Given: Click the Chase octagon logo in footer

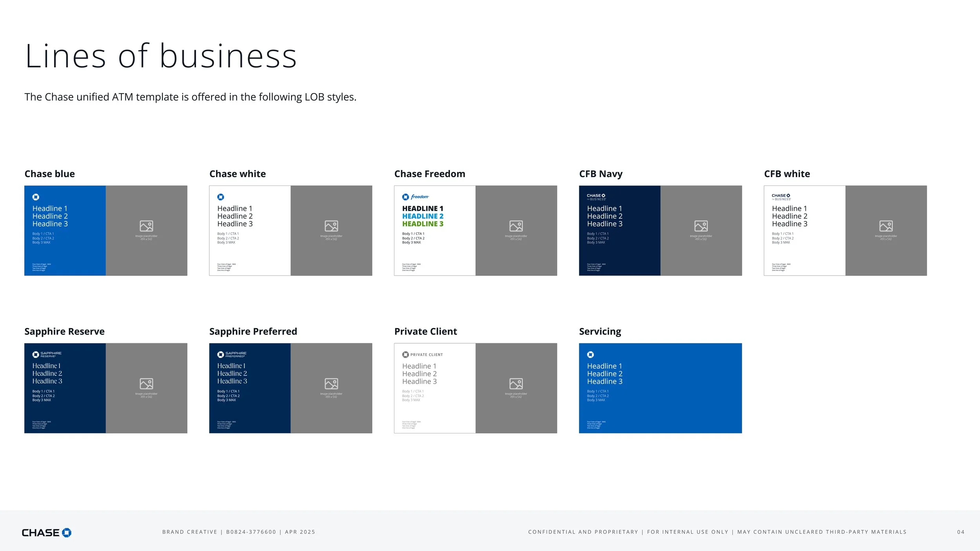Looking at the screenshot, I should pos(67,533).
